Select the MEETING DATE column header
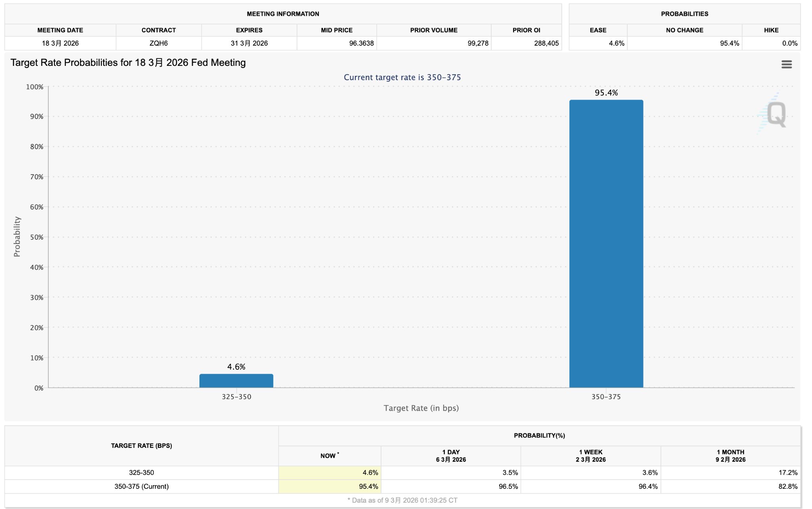Image resolution: width=812 pixels, height=509 pixels. 60,30
